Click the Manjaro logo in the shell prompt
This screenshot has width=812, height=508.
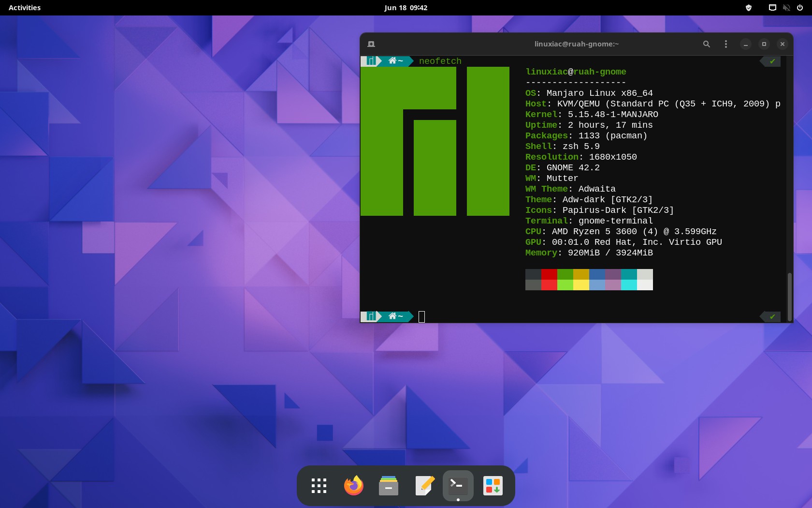(370, 61)
